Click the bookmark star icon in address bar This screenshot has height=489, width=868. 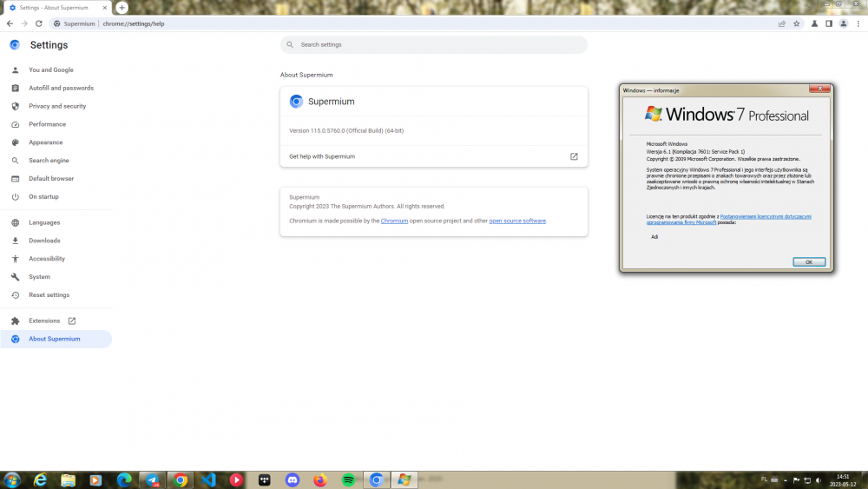click(796, 23)
